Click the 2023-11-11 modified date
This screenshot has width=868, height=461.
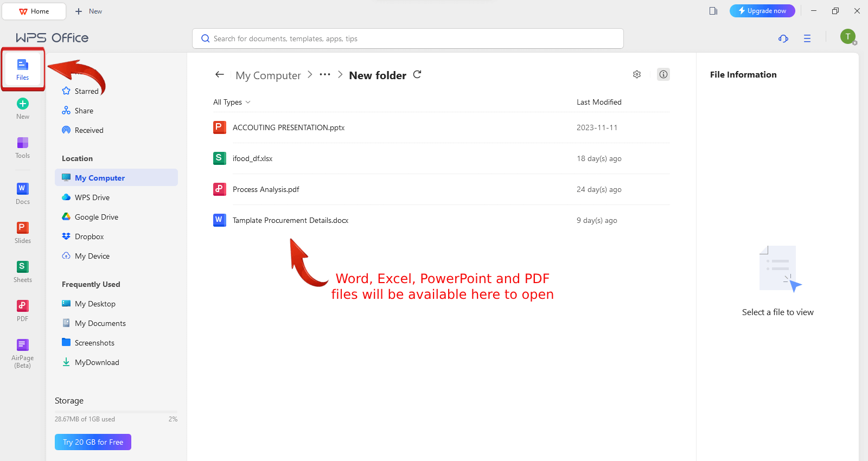[x=597, y=127]
